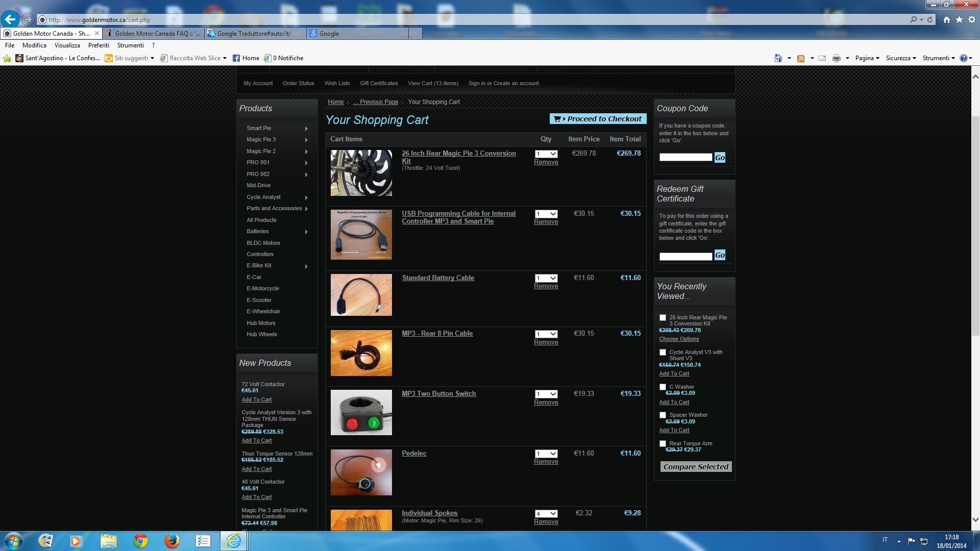Viewport: 980px width, 551px height.
Task: Switch to the Google Traduttore tab
Action: click(x=255, y=34)
